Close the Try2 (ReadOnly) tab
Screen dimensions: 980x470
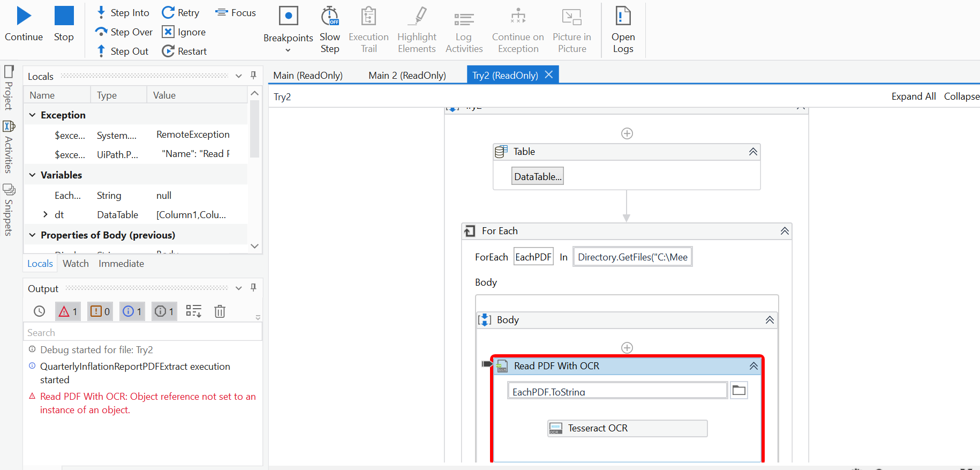549,74
